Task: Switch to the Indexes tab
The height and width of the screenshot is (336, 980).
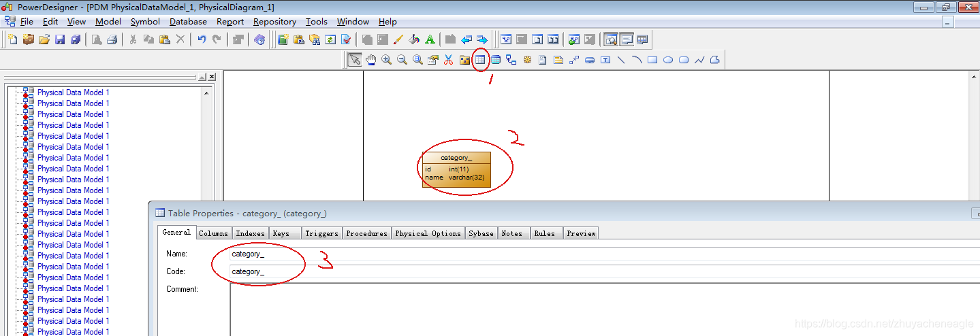Action: pos(250,233)
